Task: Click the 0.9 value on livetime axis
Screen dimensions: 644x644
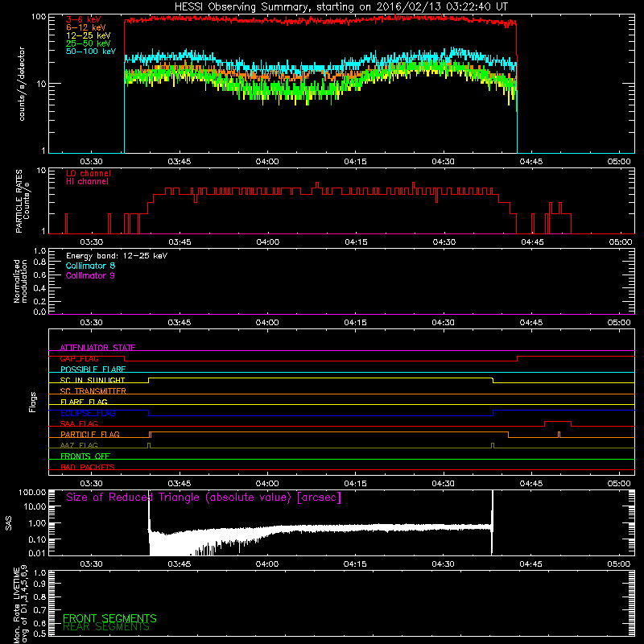Action: click(x=39, y=584)
